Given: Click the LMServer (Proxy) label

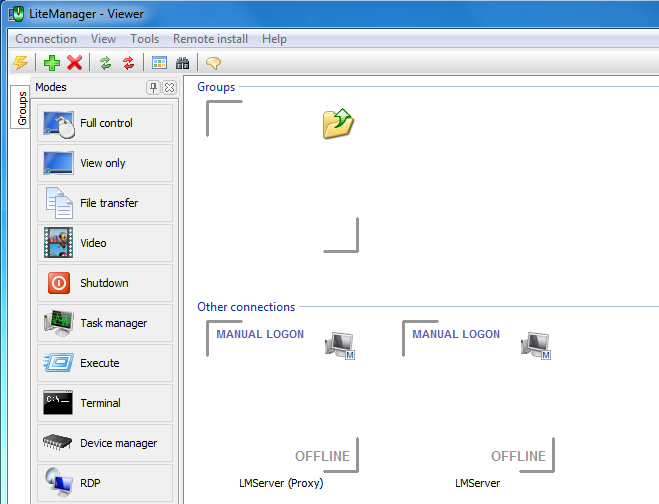Looking at the screenshot, I should [281, 483].
